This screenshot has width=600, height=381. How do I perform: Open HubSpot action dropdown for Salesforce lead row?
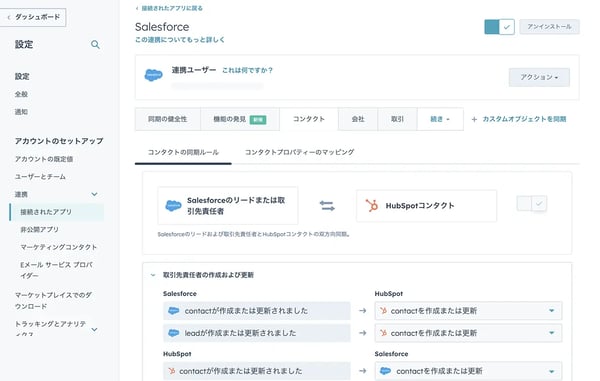pos(468,333)
